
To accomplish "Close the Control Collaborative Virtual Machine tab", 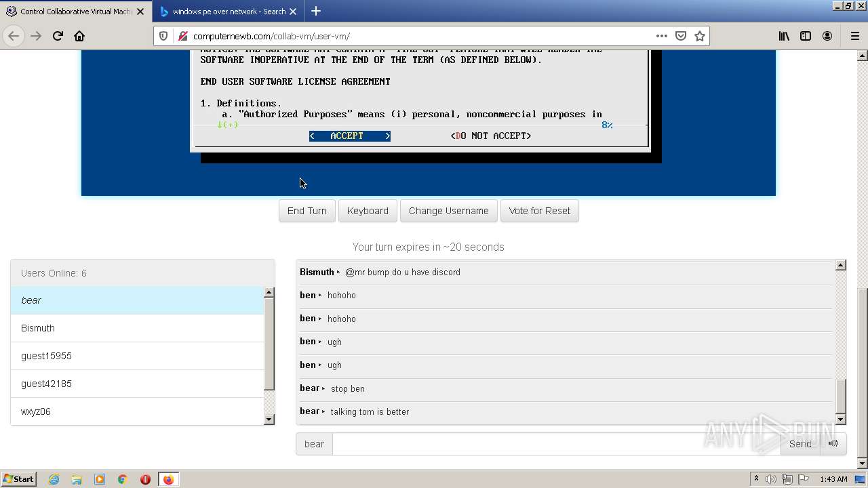I will [x=140, y=12].
